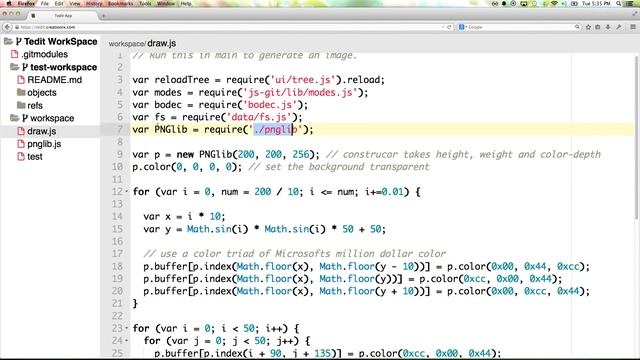Image resolution: width=640 pixels, height=360 pixels.
Task: Open the downloads arrow icon
Action: tap(608, 27)
